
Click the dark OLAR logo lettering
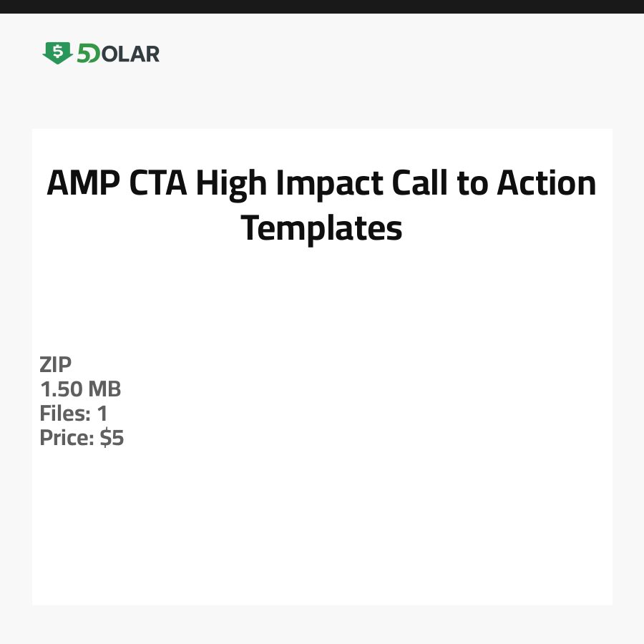point(131,54)
